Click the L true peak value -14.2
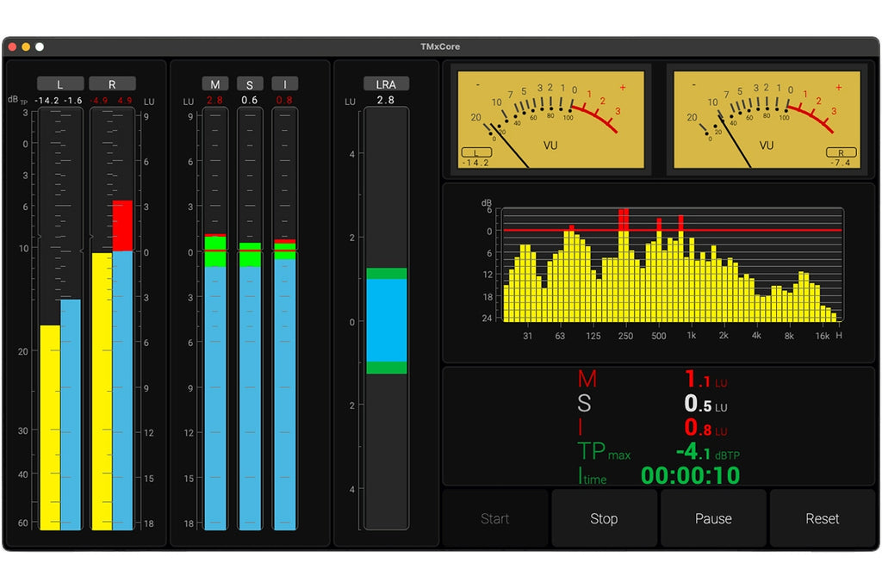Viewport: 882px width, 588px height. (47, 101)
